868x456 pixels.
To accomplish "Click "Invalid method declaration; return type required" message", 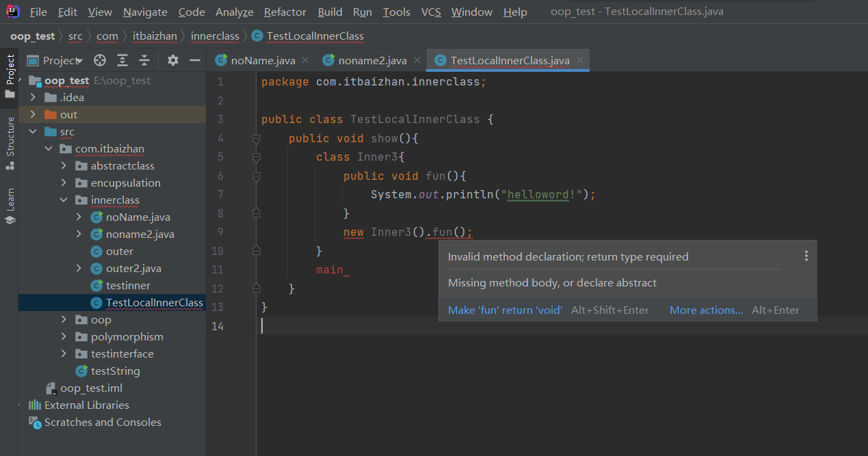I will tap(568, 256).
